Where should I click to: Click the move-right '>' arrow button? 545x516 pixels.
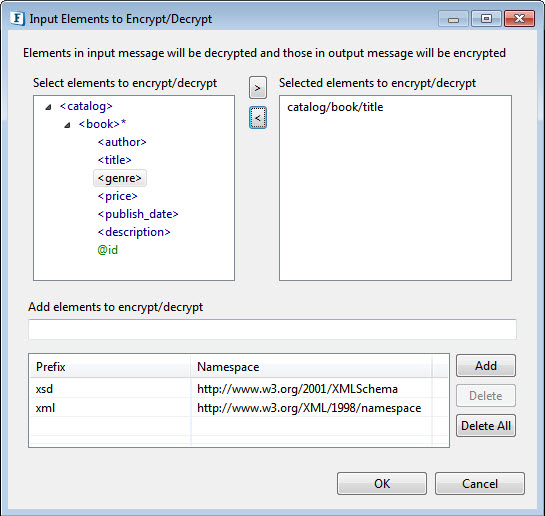(x=258, y=88)
